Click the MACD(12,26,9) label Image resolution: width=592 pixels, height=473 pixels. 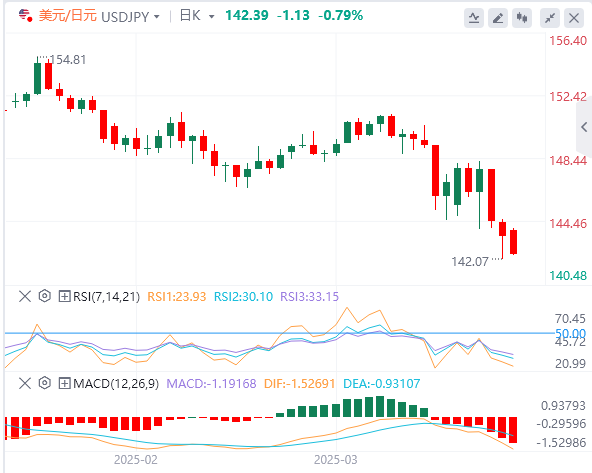[116, 384]
